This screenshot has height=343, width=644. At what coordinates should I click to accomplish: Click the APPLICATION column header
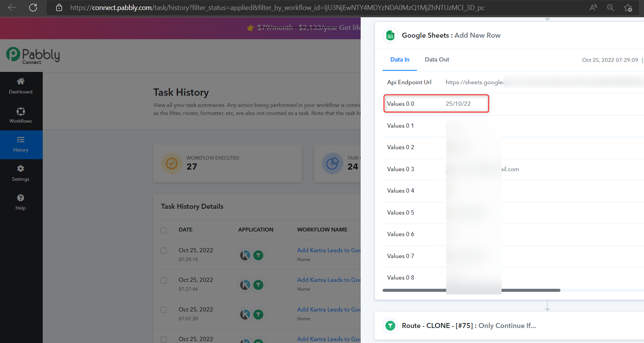pyautogui.click(x=256, y=230)
